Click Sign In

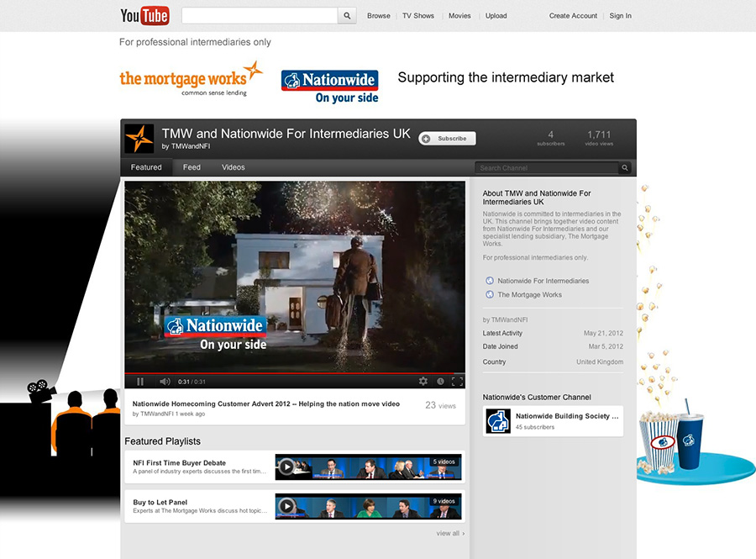coord(621,16)
